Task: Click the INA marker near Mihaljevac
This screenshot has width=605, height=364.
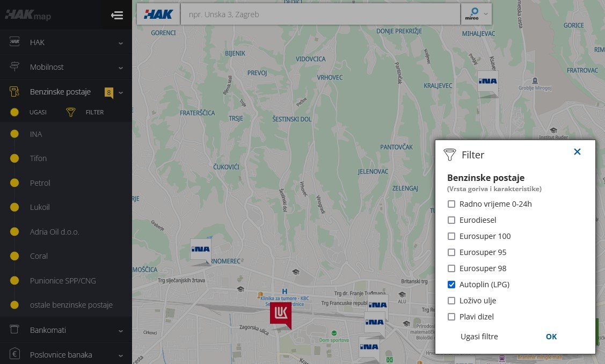Action: (x=487, y=82)
